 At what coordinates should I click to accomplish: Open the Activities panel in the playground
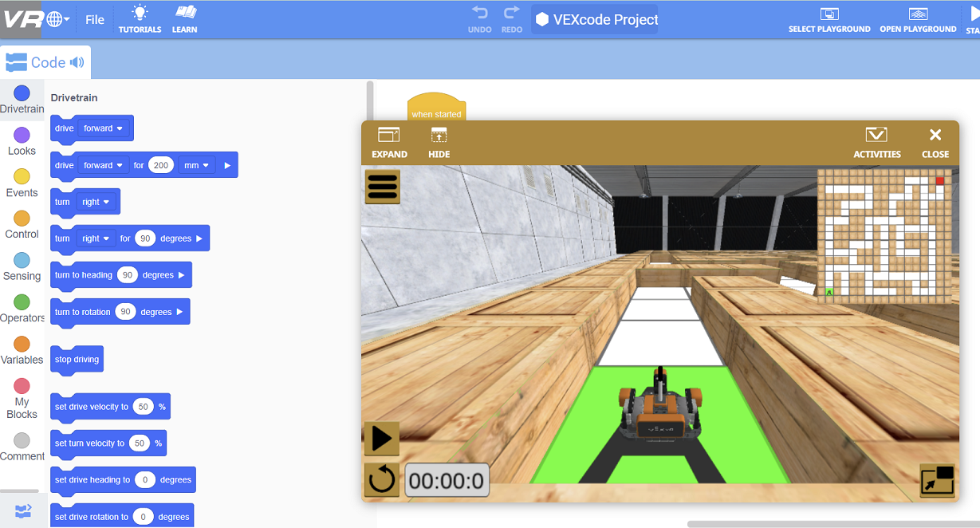(876, 141)
